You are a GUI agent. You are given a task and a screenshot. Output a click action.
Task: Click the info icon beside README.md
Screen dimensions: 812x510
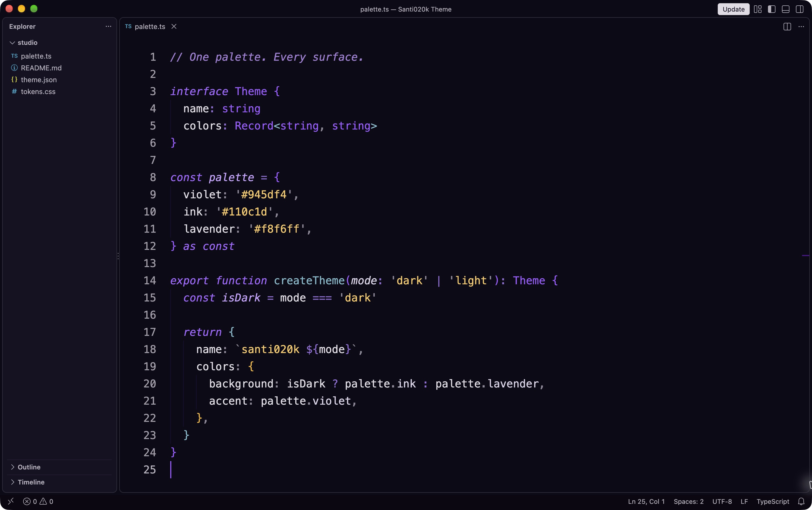[x=14, y=68]
